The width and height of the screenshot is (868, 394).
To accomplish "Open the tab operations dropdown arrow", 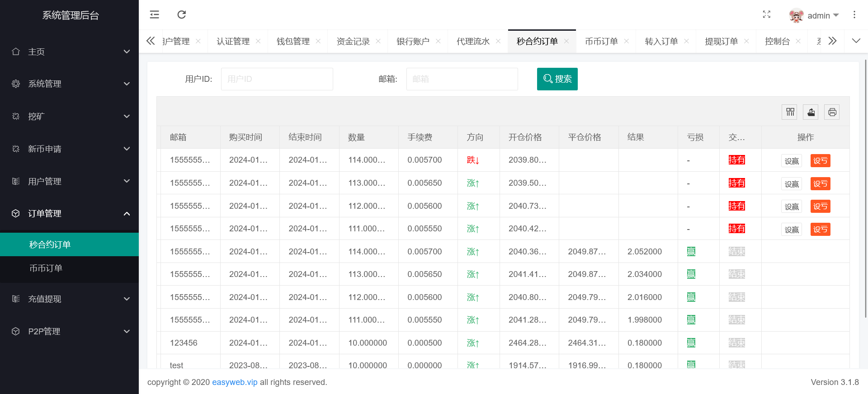I will click(856, 41).
